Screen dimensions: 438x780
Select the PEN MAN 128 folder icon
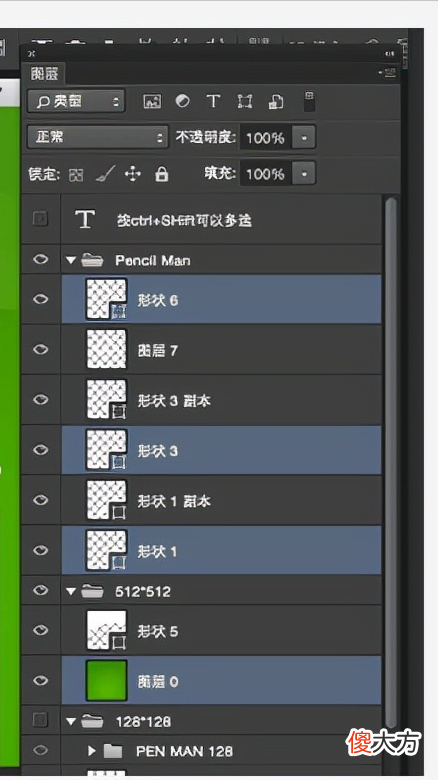[x=113, y=751]
